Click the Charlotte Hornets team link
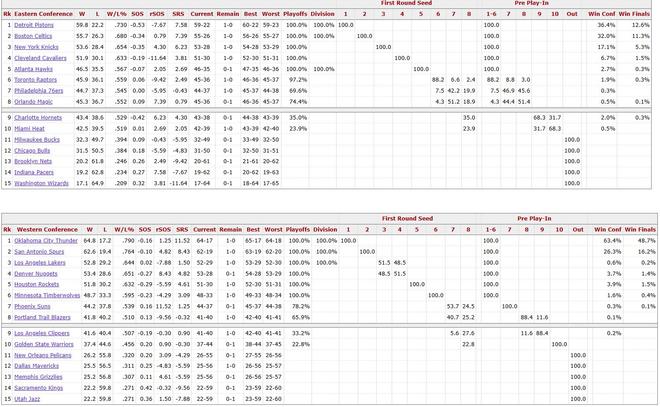This screenshot has height=407, width=660. (x=37, y=117)
